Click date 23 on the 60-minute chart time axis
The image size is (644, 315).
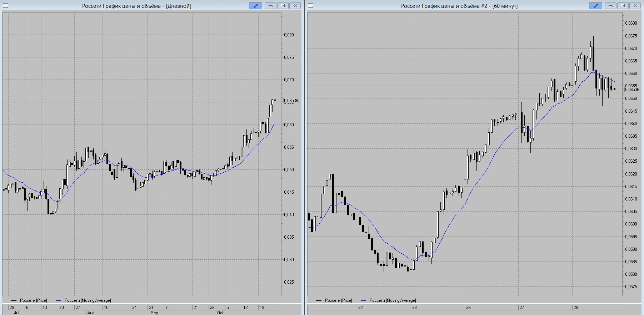414,308
